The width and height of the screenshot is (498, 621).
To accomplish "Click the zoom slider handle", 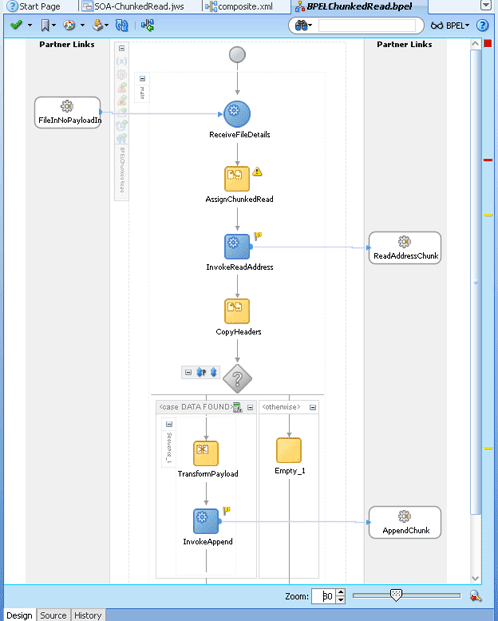I will [x=396, y=595].
